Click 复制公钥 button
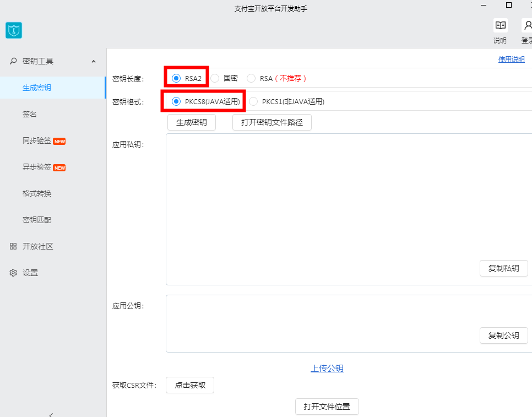 [x=503, y=335]
